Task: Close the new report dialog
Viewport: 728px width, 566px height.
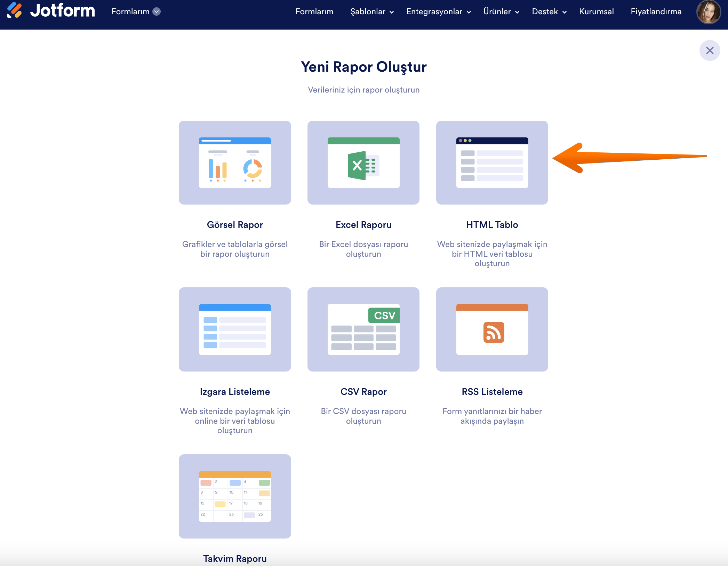Action: [710, 50]
